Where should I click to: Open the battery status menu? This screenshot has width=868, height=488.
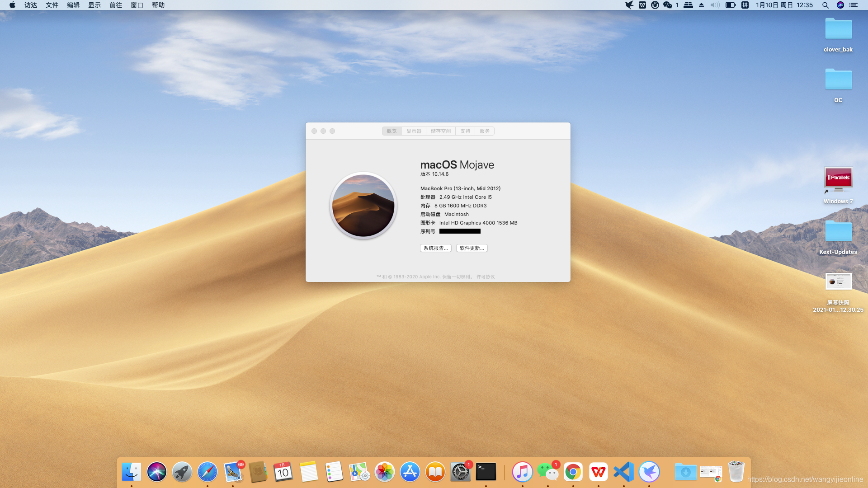(x=730, y=5)
